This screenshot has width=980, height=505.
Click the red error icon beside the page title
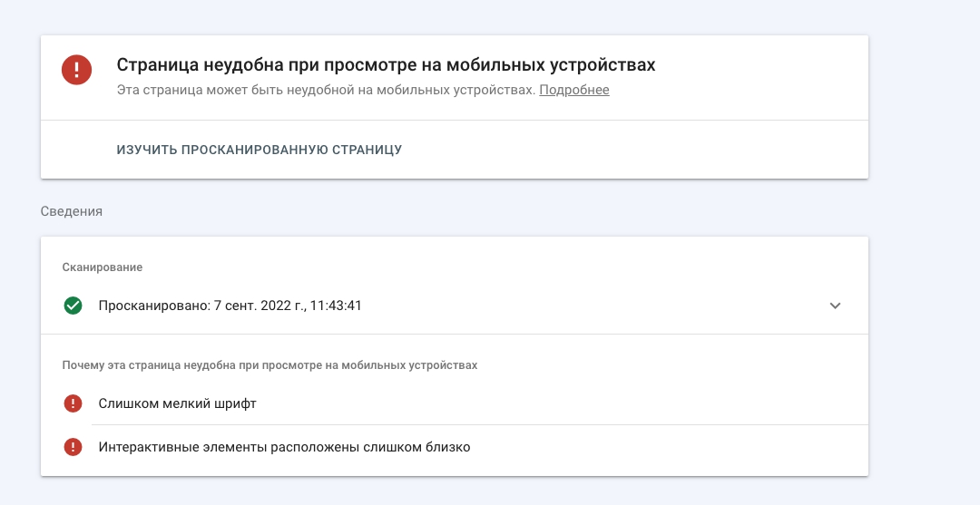coord(76,71)
